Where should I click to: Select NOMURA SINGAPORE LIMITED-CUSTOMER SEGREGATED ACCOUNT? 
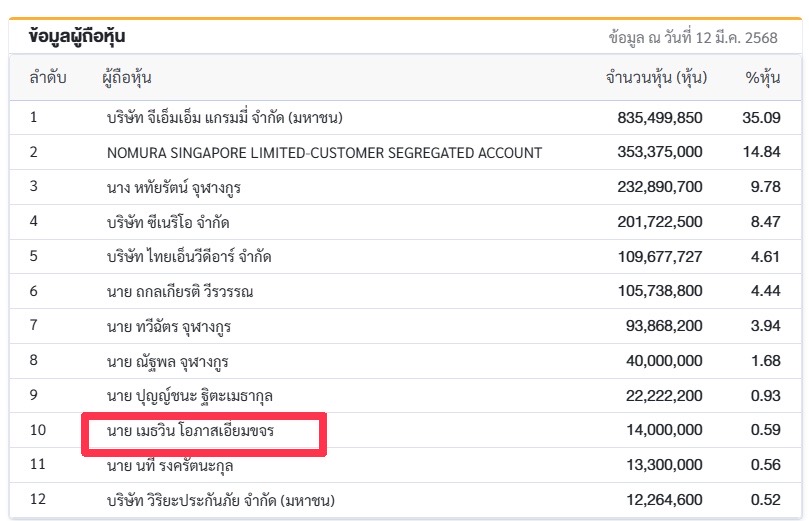pyautogui.click(x=325, y=153)
